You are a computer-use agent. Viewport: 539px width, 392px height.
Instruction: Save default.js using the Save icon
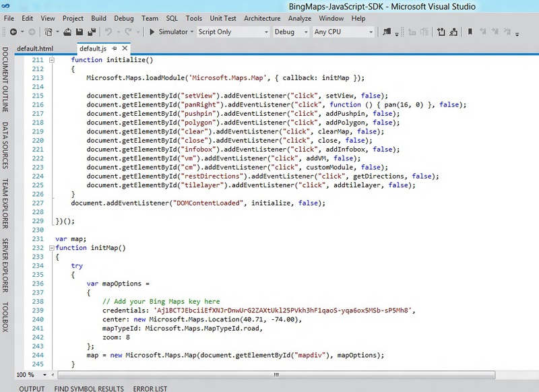(80, 32)
